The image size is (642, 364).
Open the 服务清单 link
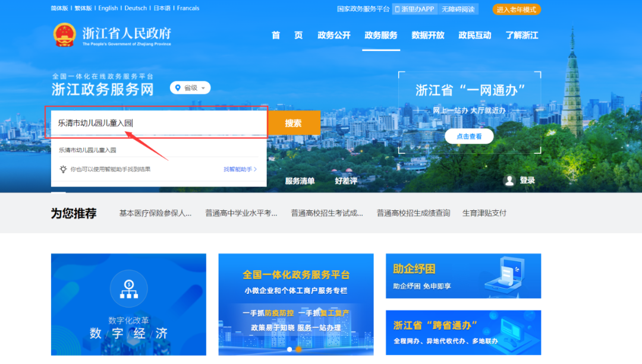[x=300, y=181]
